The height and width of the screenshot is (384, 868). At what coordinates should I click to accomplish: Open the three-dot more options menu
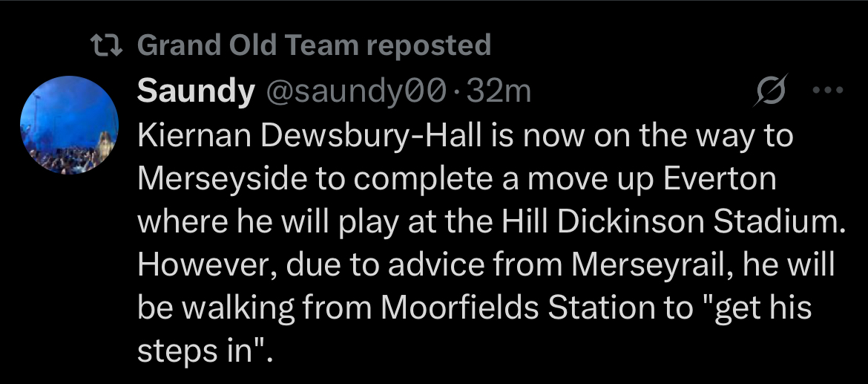[x=828, y=91]
